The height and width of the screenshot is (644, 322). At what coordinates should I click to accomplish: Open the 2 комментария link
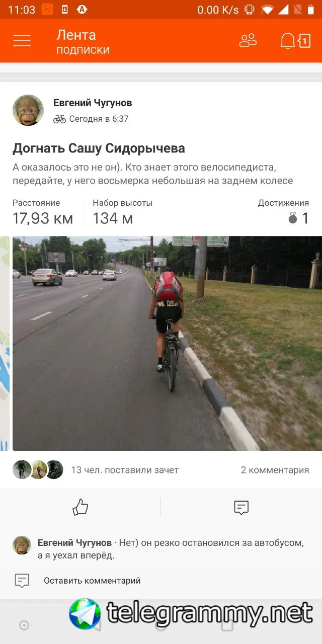click(x=275, y=470)
